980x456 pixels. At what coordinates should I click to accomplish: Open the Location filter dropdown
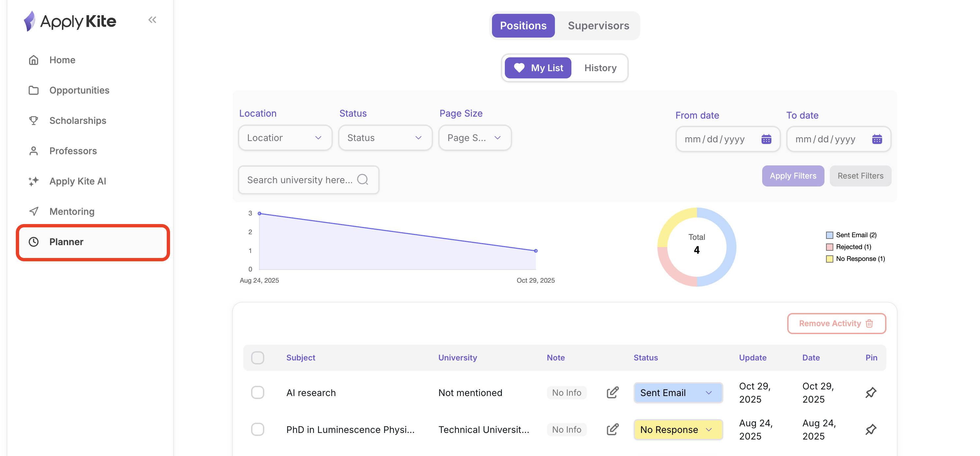coord(285,138)
